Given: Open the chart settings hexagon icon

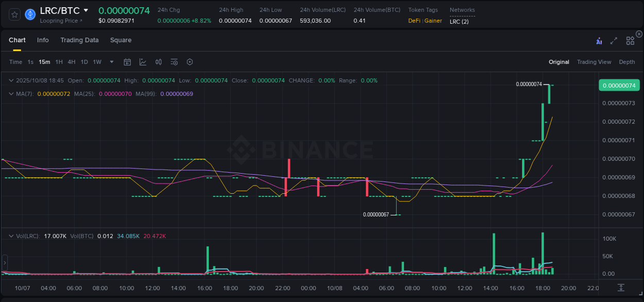Looking at the screenshot, I should click(x=190, y=61).
